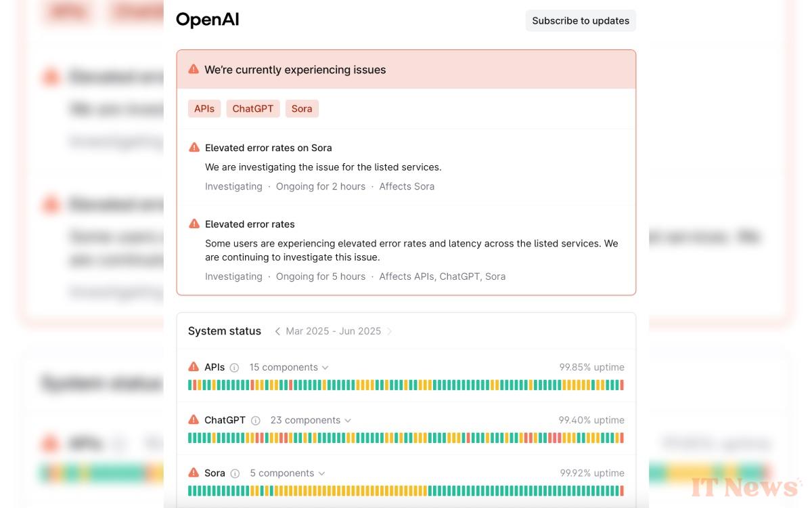Go to the previous date range
The image size is (812, 508).
pyautogui.click(x=277, y=331)
